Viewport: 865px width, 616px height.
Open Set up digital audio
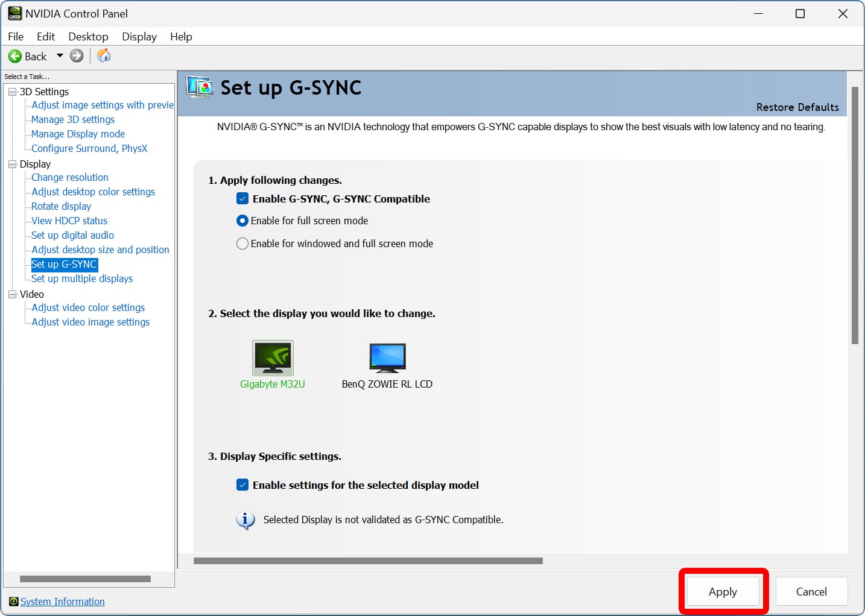[x=73, y=235]
